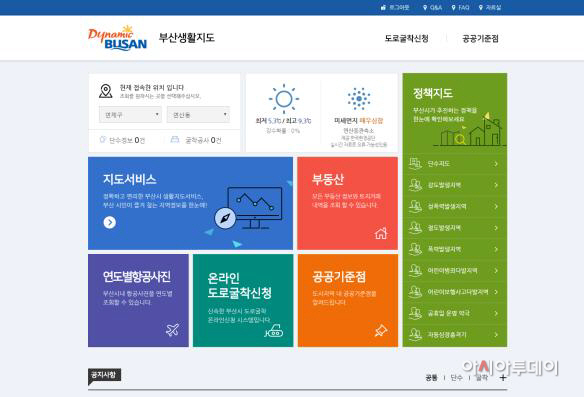Viewport: 584px width, 397px height.
Task: Click the fine dust 미세먼지 icon
Action: pyautogui.click(x=359, y=99)
